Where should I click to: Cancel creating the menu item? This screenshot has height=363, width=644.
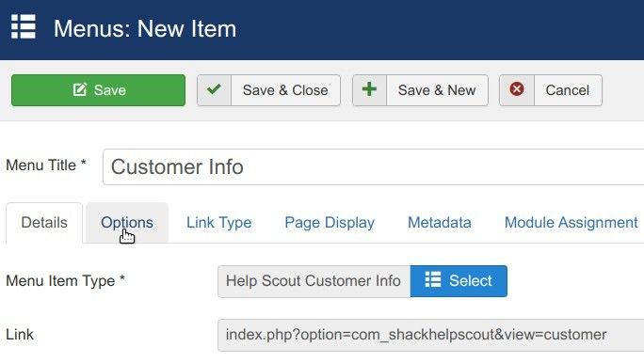[x=551, y=90]
